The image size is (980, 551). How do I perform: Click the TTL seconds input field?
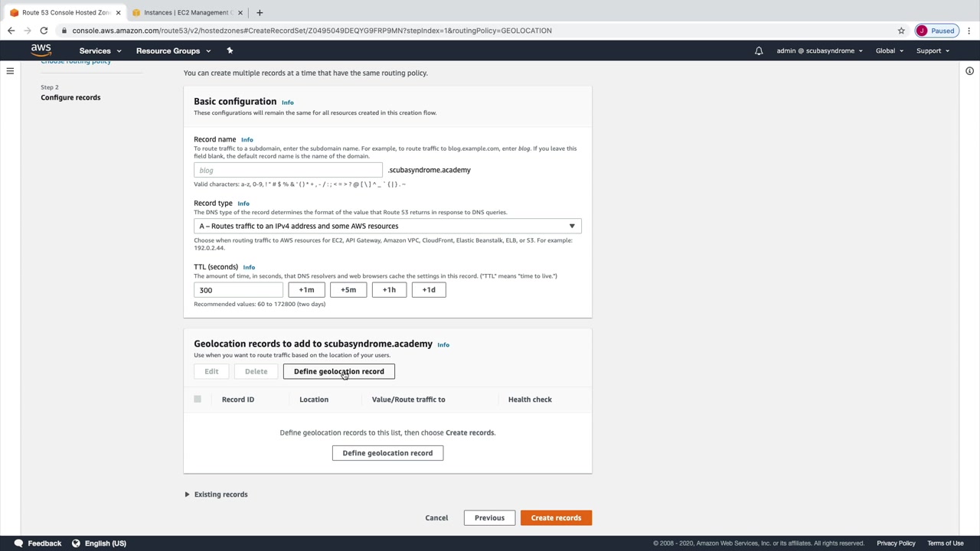coord(238,290)
